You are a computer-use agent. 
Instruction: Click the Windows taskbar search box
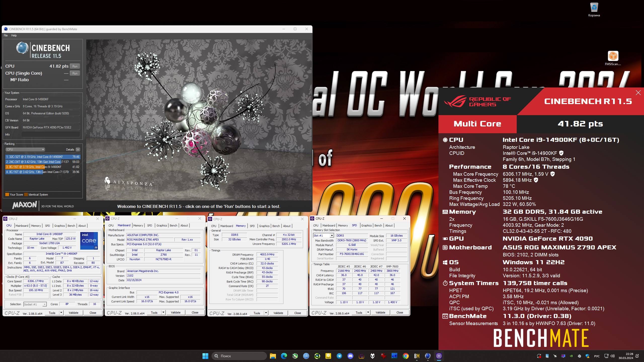click(239, 356)
